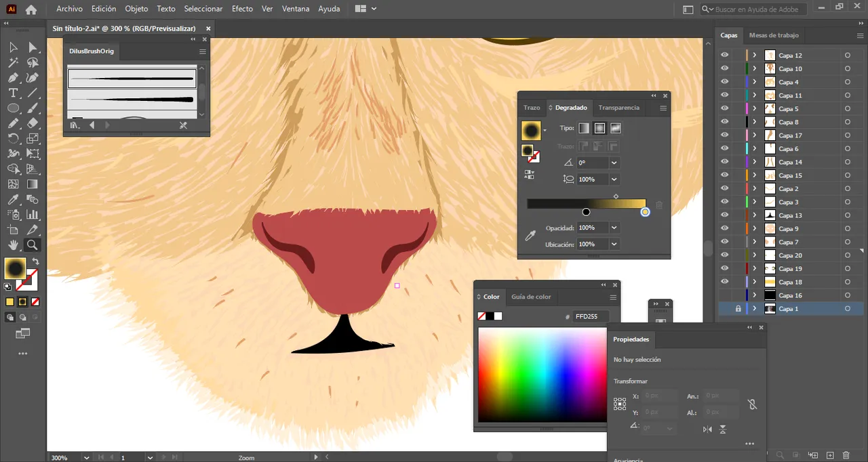The width and height of the screenshot is (868, 462).
Task: Swap fill and stroke colors
Action: (x=36, y=261)
